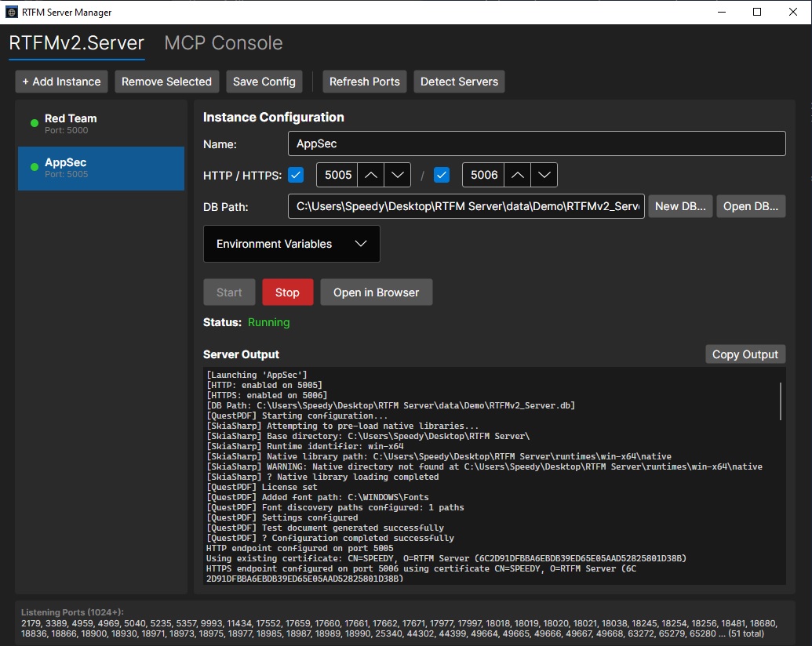Click the "Instance Configuration" heading
Screen dimensions: 812x646
point(274,117)
